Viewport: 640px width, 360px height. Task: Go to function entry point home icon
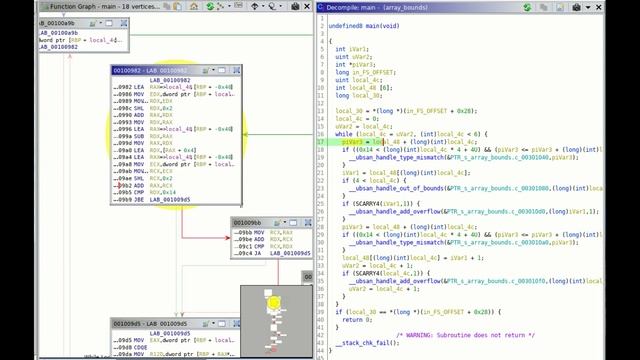(194, 7)
